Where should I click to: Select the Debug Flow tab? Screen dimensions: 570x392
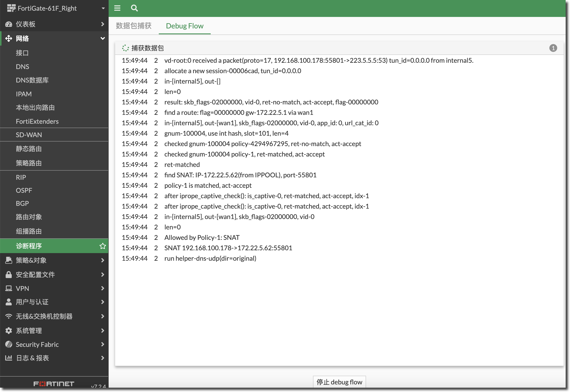pos(185,26)
